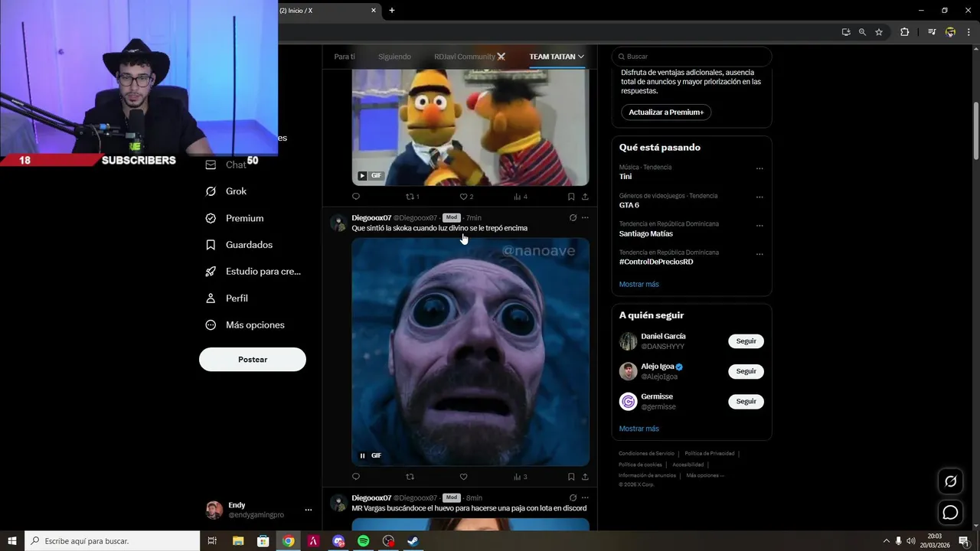Go to Perfil in sidebar
980x551 pixels.
pyautogui.click(x=227, y=298)
